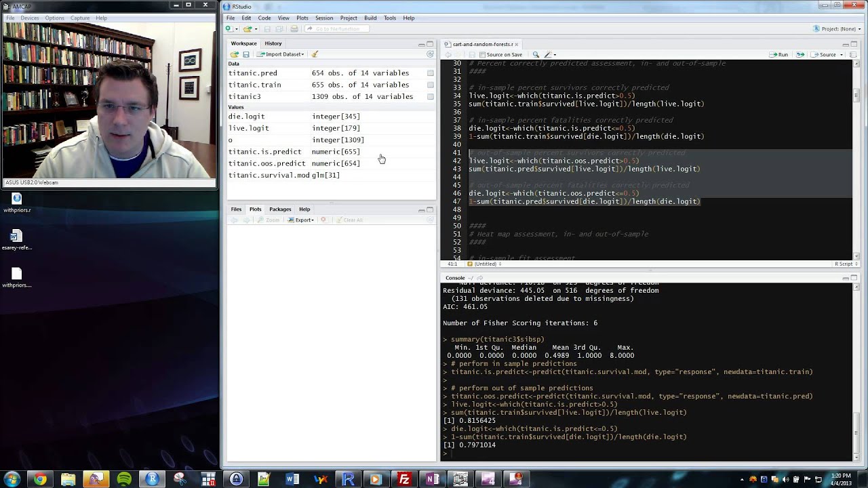868x488 pixels.
Task: Click the Run button in editor
Action: [778, 54]
